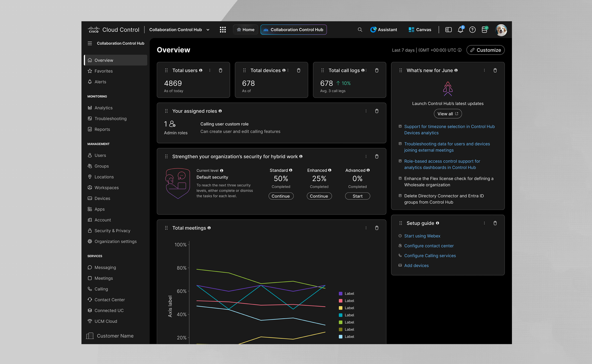Viewport: 592px width, 364px height.
Task: Open the app launcher grid icon
Action: [x=223, y=30]
